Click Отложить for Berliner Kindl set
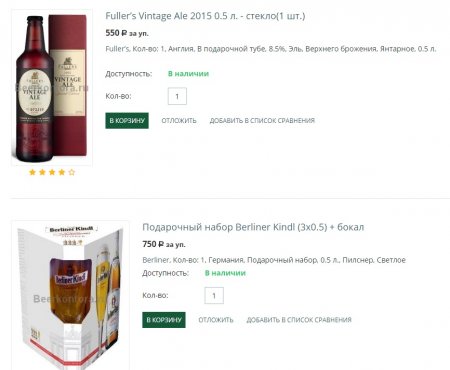The width and height of the screenshot is (450, 370). click(x=216, y=320)
